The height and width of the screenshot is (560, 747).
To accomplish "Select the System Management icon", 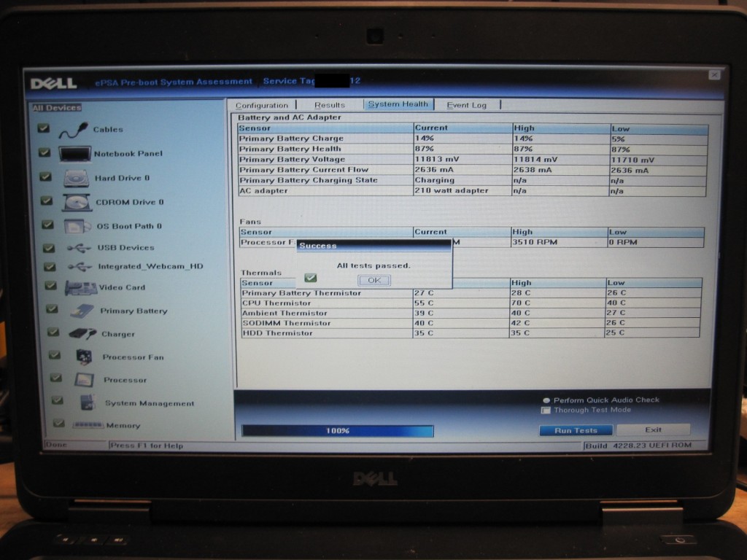I will (88, 402).
